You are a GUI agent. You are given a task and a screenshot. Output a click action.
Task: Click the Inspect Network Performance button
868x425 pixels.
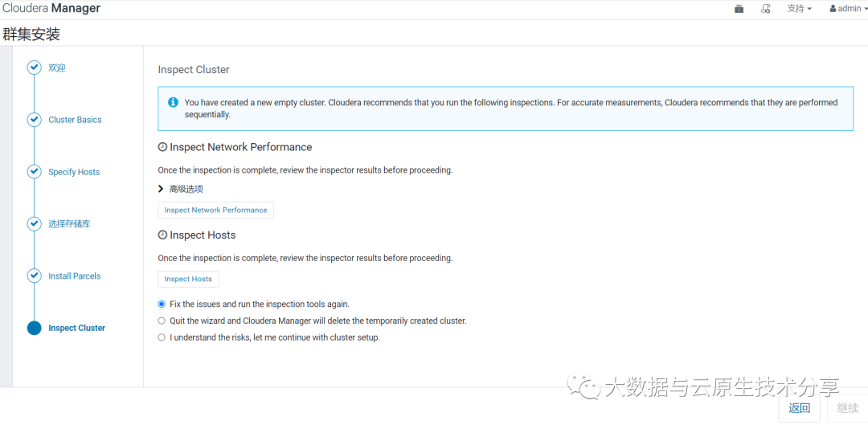215,210
